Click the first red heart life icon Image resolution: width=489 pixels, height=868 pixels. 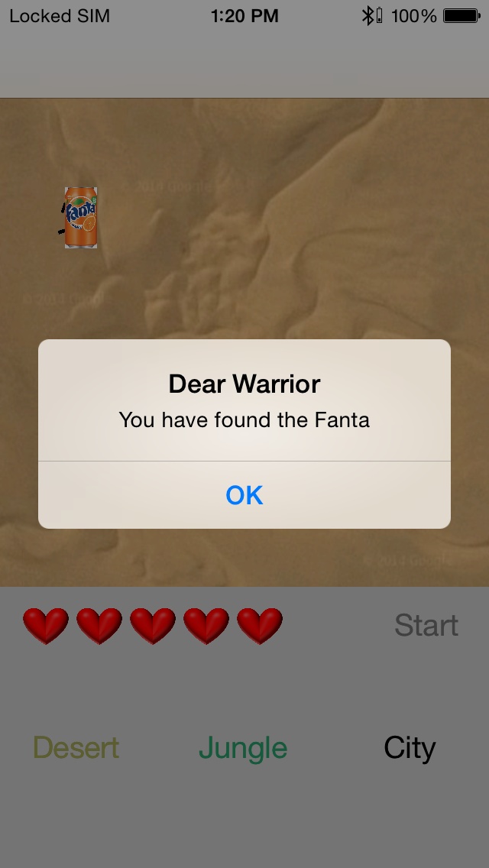[46, 626]
